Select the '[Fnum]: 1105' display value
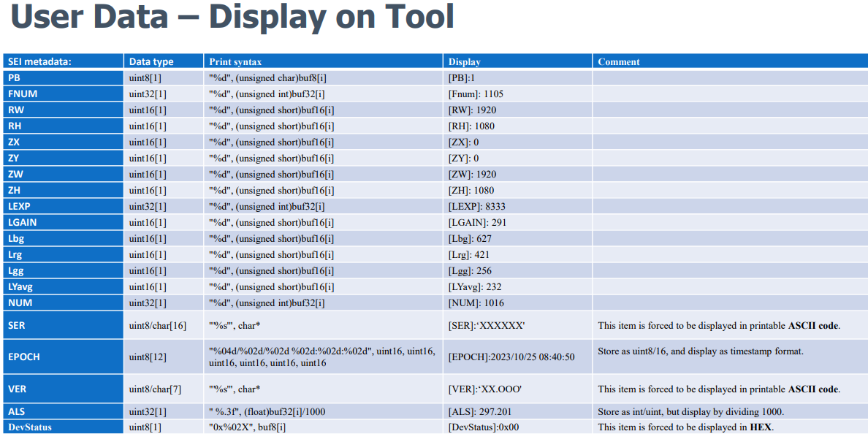This screenshot has width=868, height=434. coord(476,94)
